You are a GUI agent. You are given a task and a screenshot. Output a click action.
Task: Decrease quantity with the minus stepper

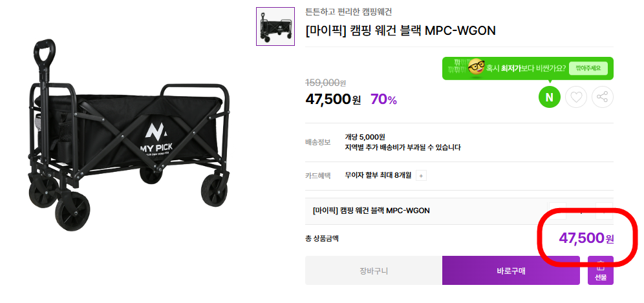(x=557, y=210)
